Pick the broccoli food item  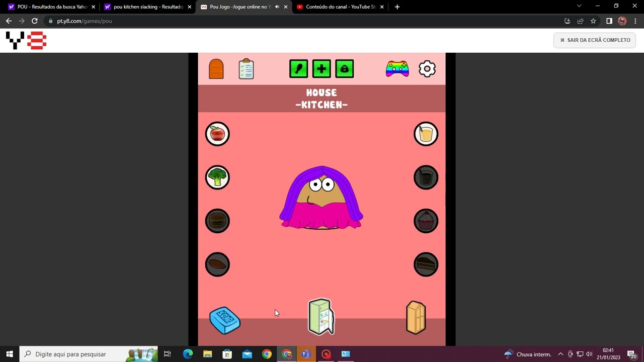point(217,177)
